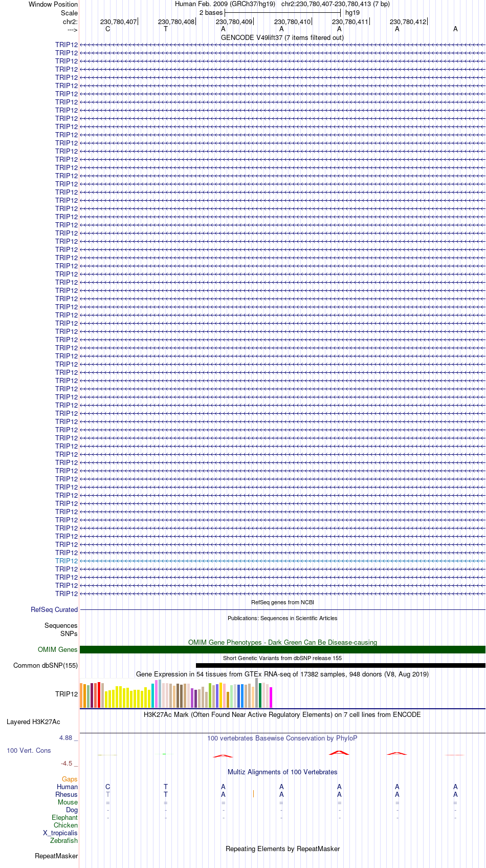Click the 100 Vert. Cons label
Viewport: 486px width, 868px height.
[x=29, y=750]
